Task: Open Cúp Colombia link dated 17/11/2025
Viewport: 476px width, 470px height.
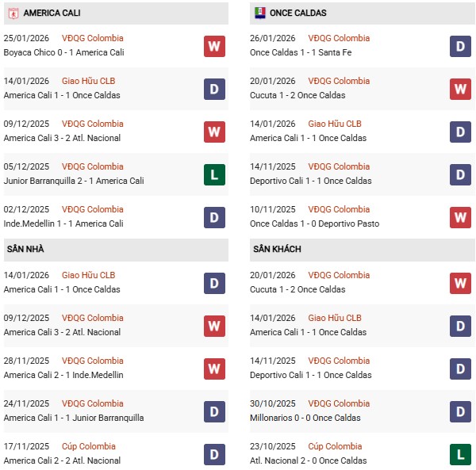Action: (x=88, y=446)
